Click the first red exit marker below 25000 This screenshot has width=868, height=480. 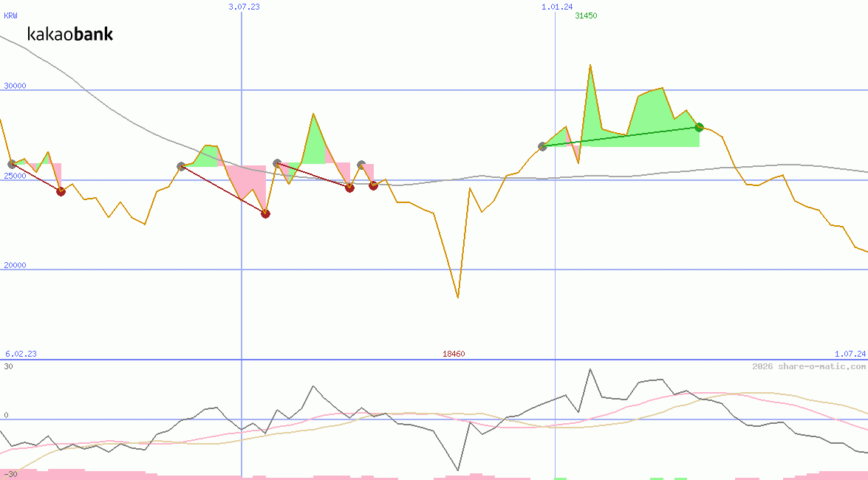tap(61, 191)
